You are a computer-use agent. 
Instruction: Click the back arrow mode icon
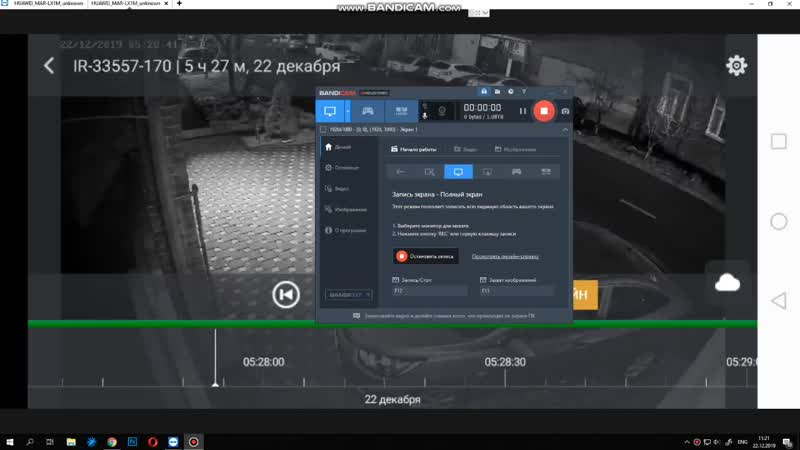tap(401, 172)
